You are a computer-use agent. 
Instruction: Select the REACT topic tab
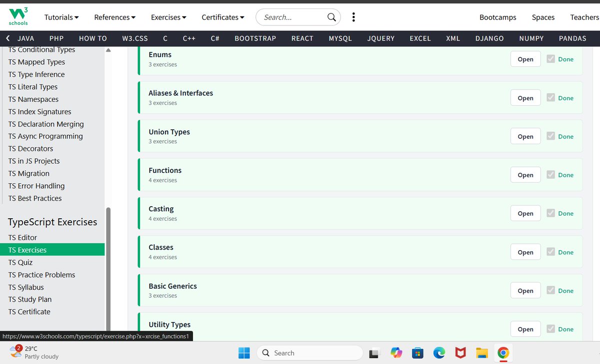302,38
